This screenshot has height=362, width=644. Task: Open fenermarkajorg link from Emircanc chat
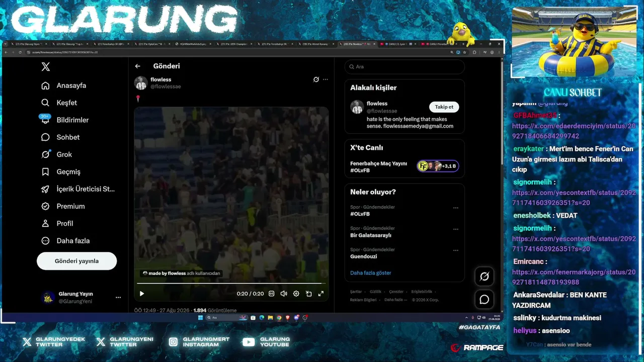coord(574,277)
